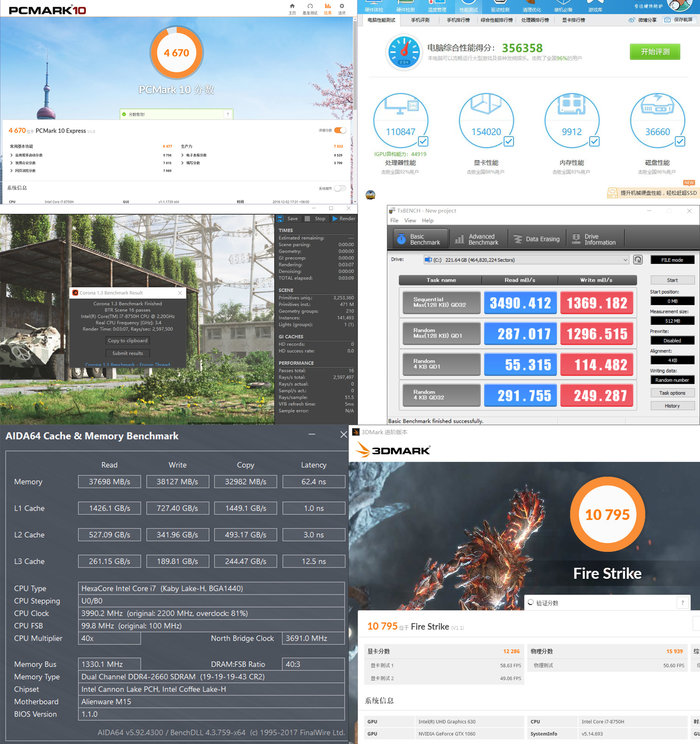Click the Start button in TxBENCH
700x744 pixels.
click(x=672, y=280)
